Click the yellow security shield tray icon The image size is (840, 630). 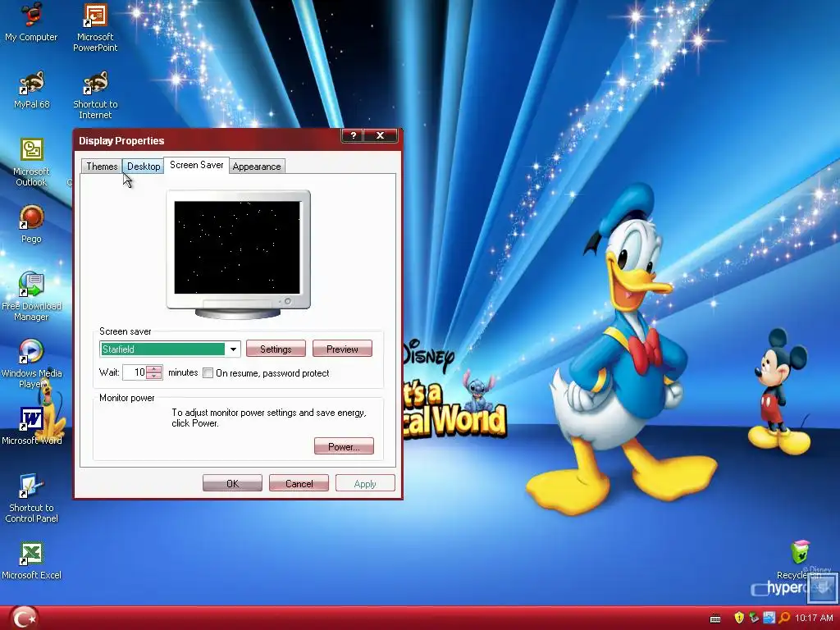tap(739, 618)
